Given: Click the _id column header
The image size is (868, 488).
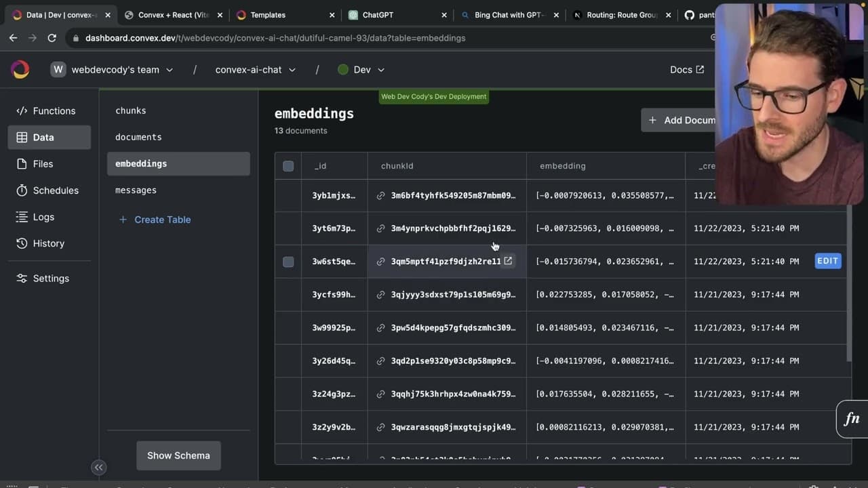Looking at the screenshot, I should point(334,166).
